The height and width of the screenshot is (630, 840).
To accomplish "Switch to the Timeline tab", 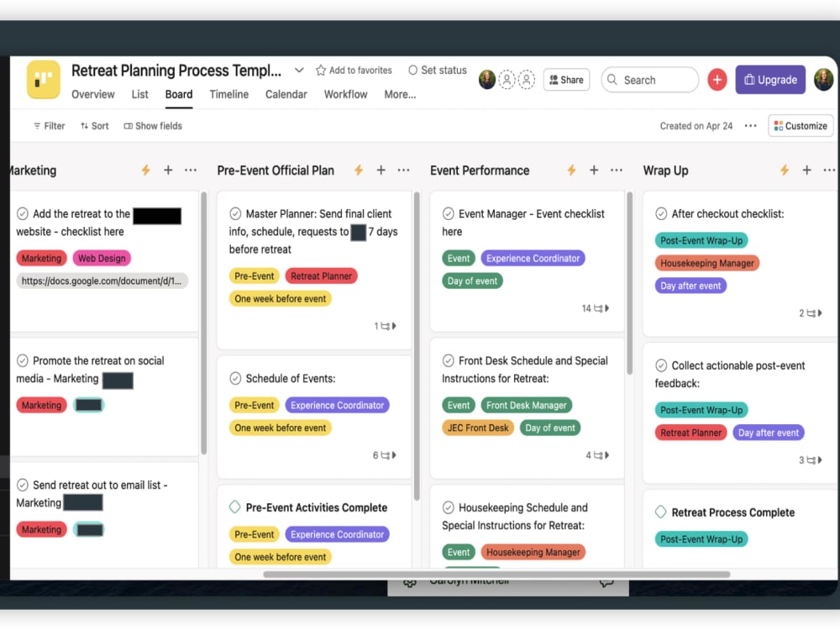I will click(x=228, y=94).
